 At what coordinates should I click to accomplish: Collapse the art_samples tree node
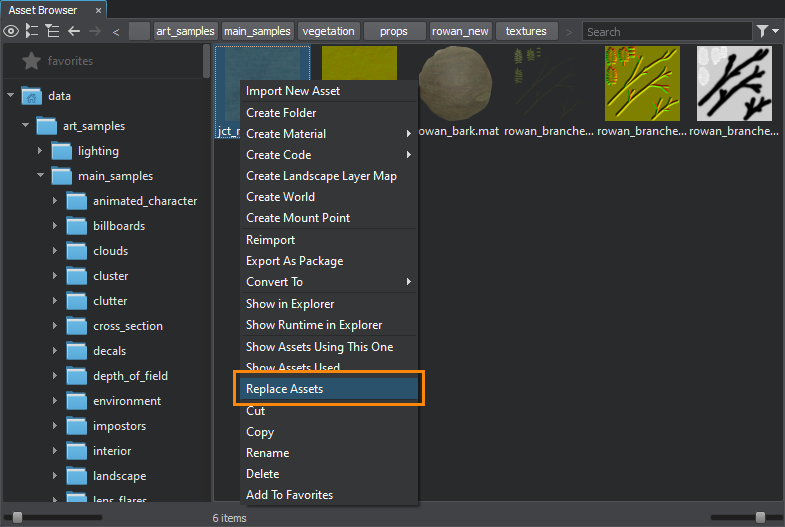click(25, 126)
